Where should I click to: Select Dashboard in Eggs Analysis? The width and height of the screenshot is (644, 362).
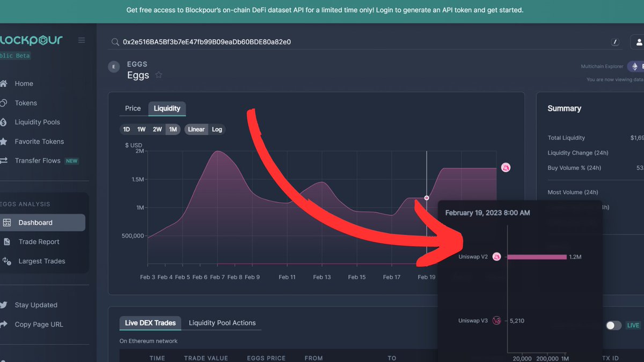pos(42,223)
